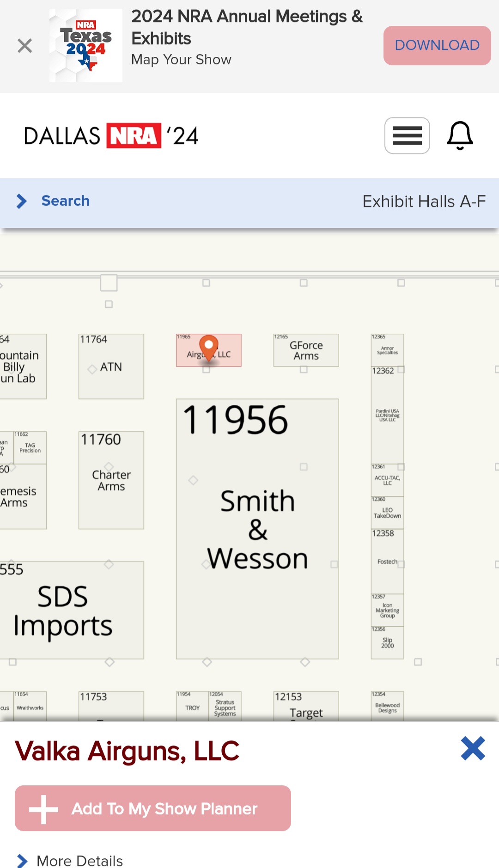Select Bellewood Designs booth 12354
Screen dimensions: 499x868
coord(387,706)
